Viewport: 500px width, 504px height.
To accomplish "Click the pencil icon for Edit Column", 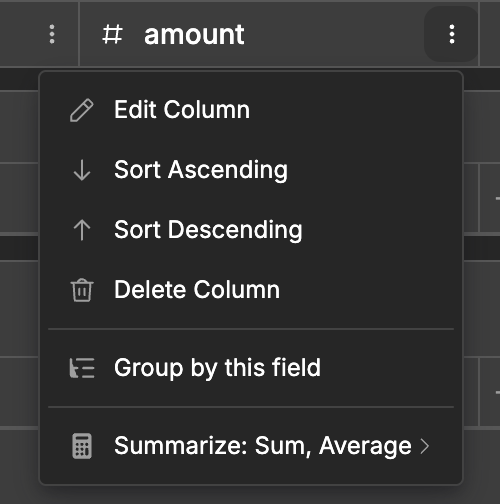I will coord(82,110).
